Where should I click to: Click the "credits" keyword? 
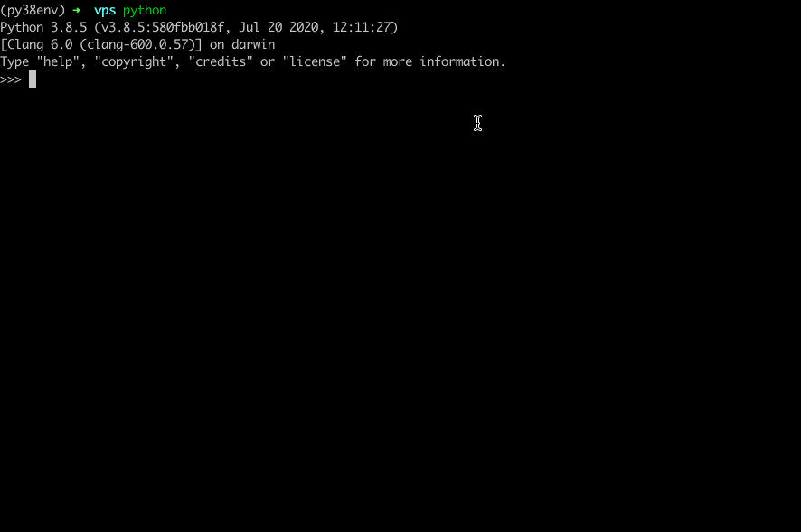coord(221,61)
